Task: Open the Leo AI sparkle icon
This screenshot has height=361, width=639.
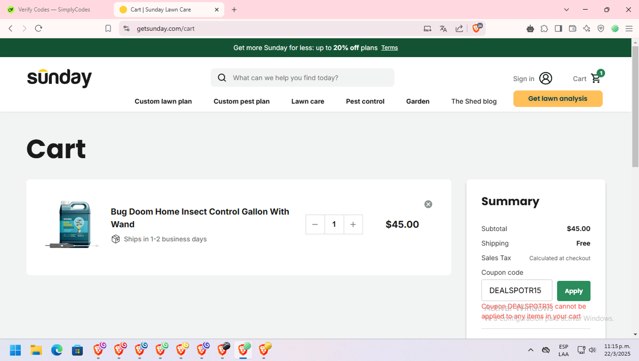Action: [586, 29]
